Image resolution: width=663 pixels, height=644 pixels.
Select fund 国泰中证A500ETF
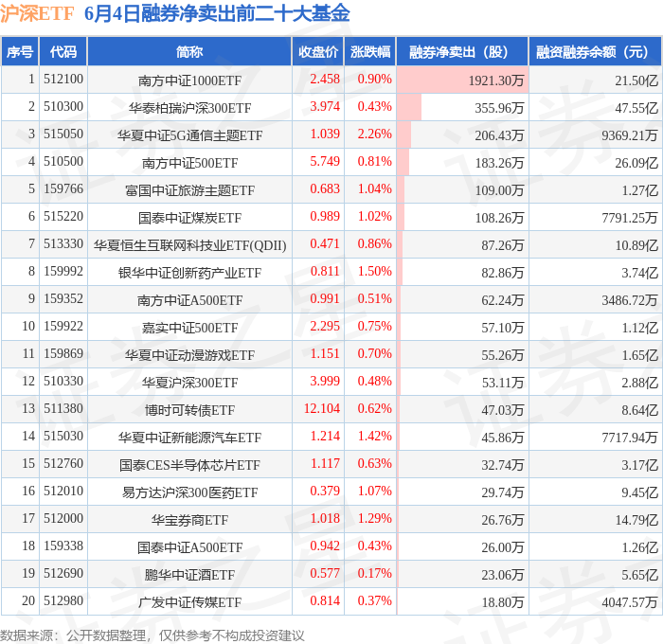pos(189,547)
